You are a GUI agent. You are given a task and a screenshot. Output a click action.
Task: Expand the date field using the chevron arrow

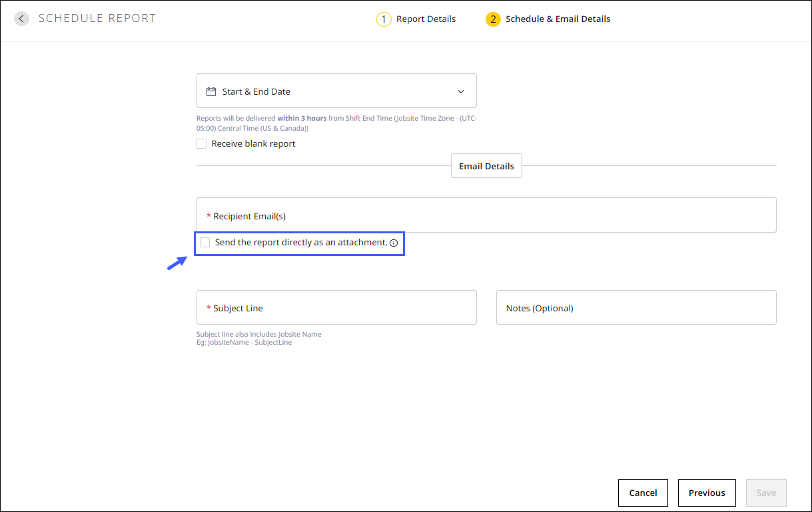tap(460, 91)
